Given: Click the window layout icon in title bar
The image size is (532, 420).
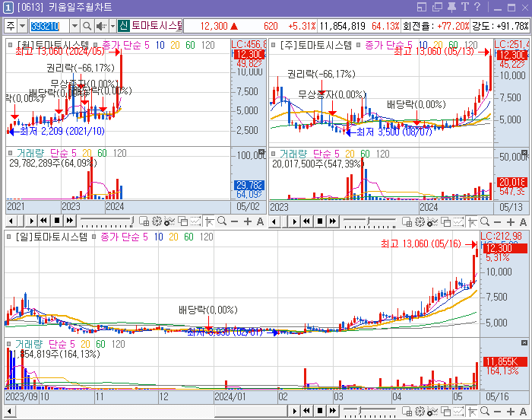Looking at the screenshot, I should click(x=422, y=7).
